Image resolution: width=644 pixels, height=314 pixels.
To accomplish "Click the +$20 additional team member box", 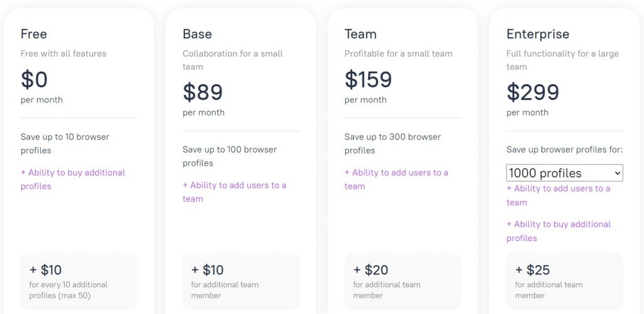I will click(402, 281).
